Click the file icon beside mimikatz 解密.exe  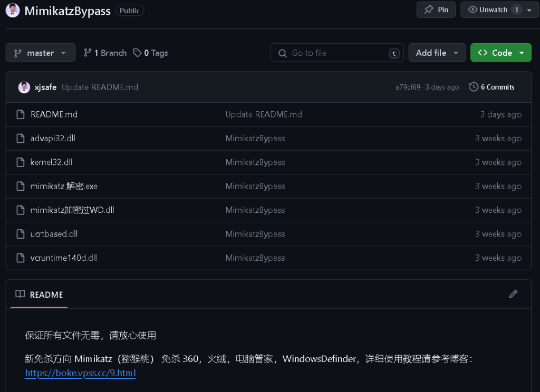21,186
